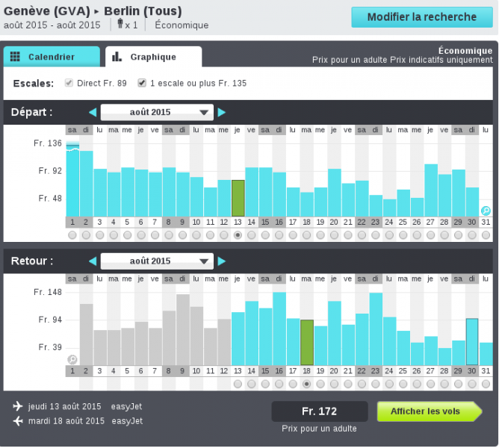The width and height of the screenshot is (499, 448).
Task: Select return radio button for day 30
Action: click(472, 384)
